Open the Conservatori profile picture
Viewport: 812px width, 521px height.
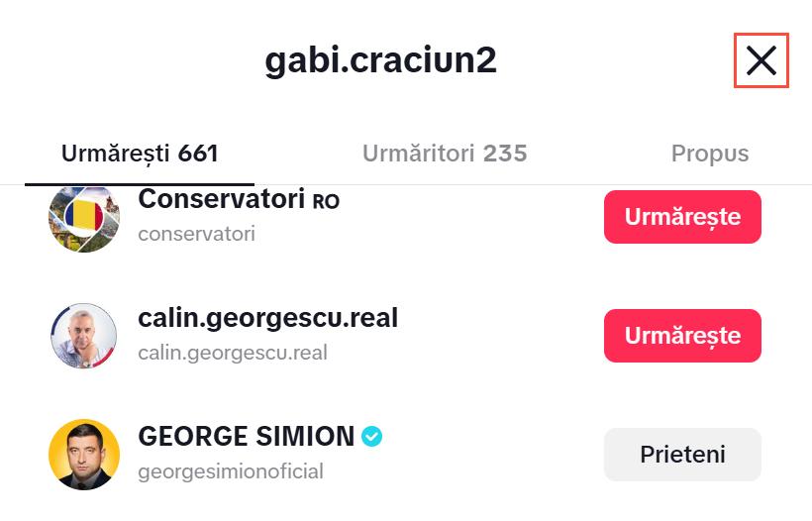point(84,218)
